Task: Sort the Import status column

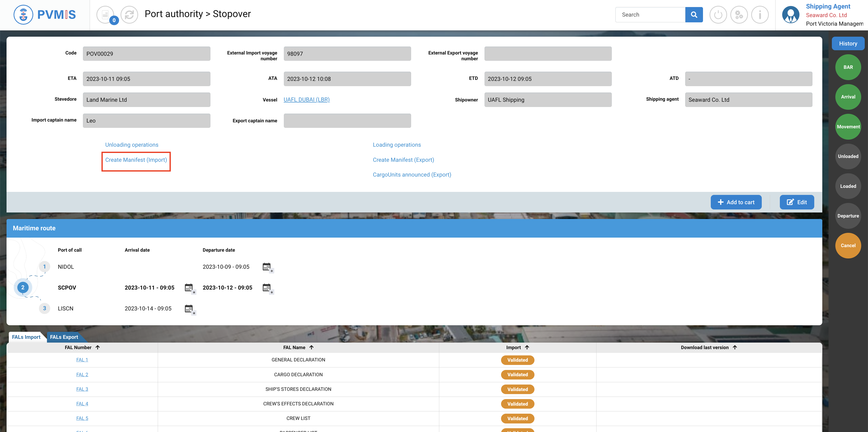Action: click(x=527, y=347)
